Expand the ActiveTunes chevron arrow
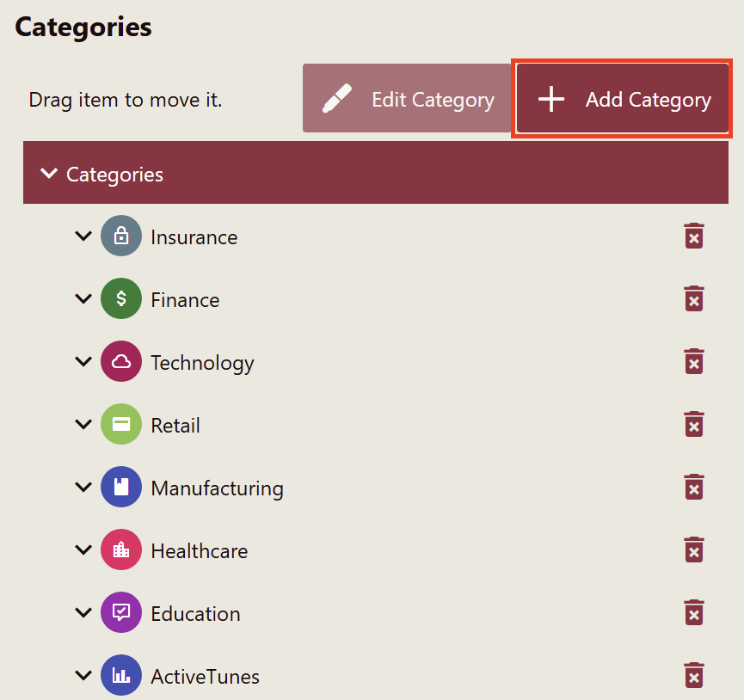This screenshot has height=700, width=744. (x=83, y=676)
